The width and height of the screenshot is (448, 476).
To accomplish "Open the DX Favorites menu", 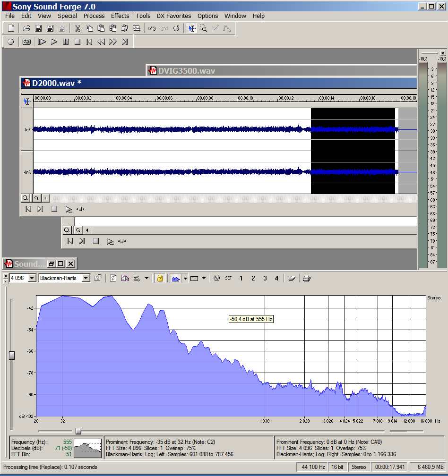I will tap(174, 16).
